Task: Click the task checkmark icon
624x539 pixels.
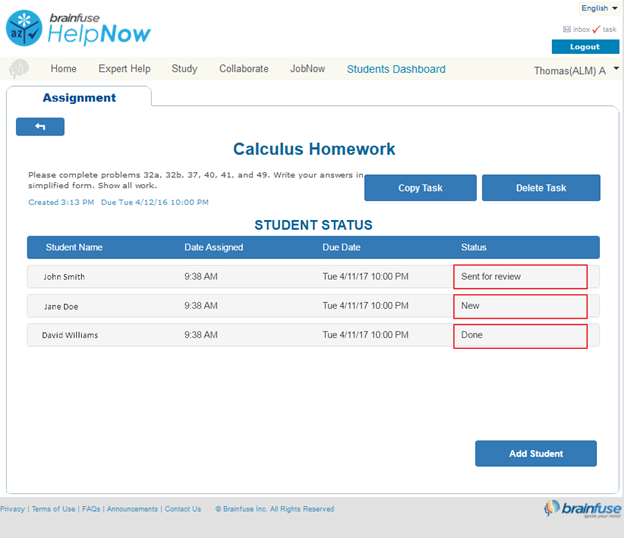Action: pyautogui.click(x=596, y=30)
